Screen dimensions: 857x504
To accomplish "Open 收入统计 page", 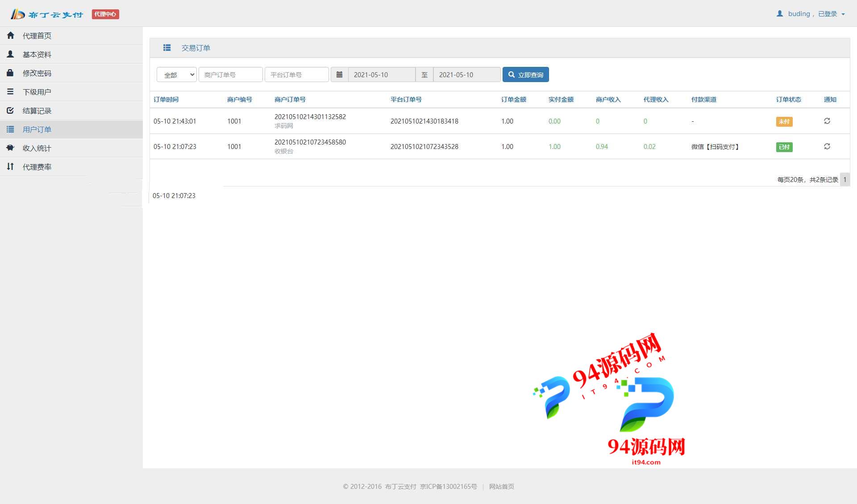I will tap(71, 148).
